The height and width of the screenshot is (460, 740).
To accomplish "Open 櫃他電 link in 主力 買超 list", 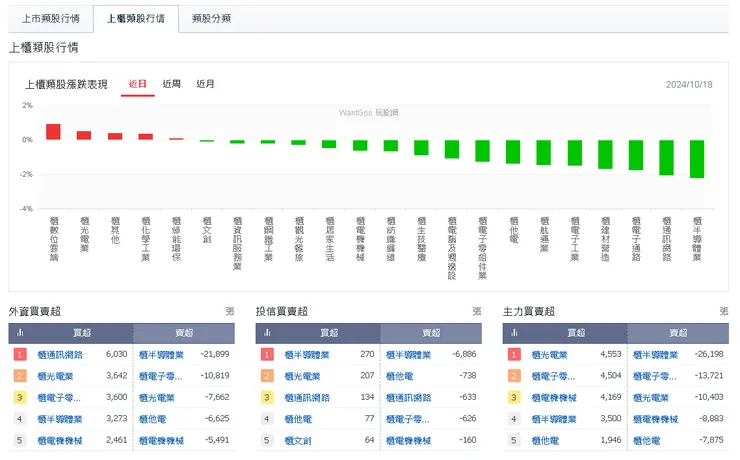I will coord(545,441).
